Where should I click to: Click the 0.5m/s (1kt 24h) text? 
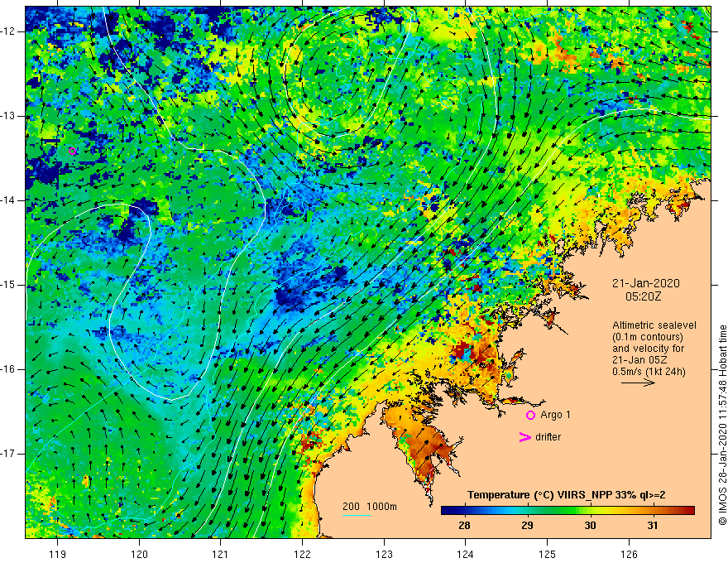click(x=649, y=372)
